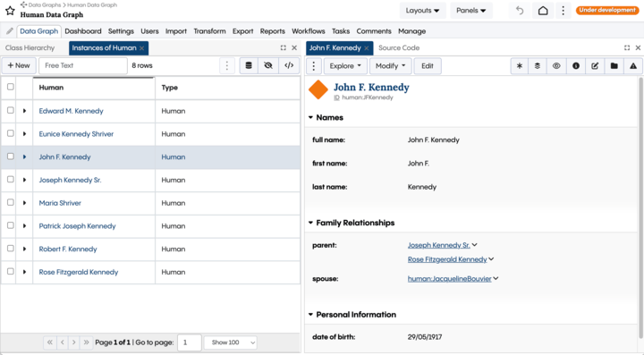Open the Settings tab

click(x=121, y=31)
